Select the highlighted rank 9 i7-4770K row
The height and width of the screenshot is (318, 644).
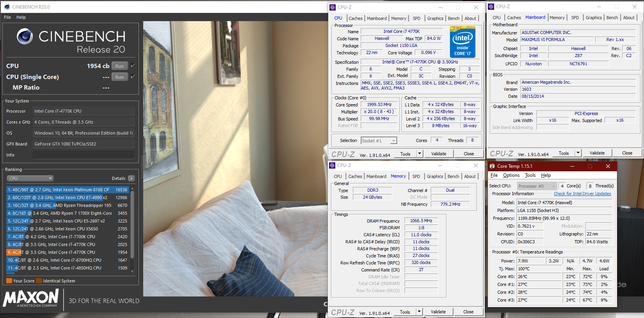pyautogui.click(x=67, y=252)
